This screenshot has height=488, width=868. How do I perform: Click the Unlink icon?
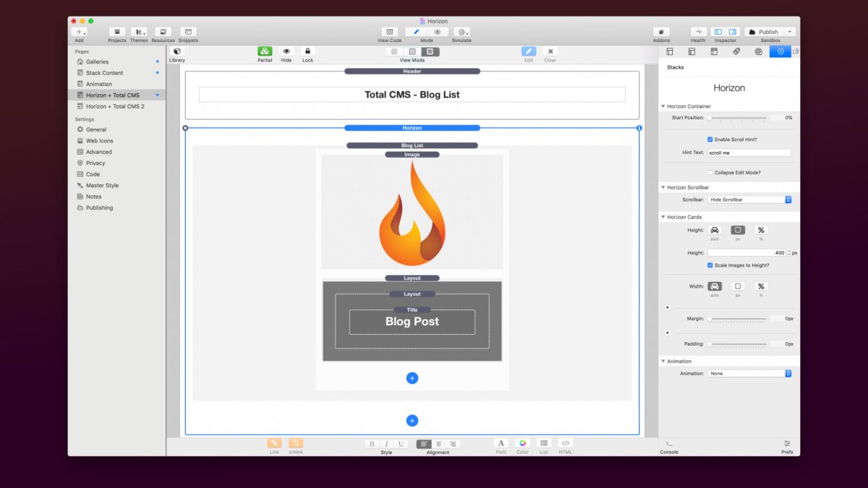296,443
